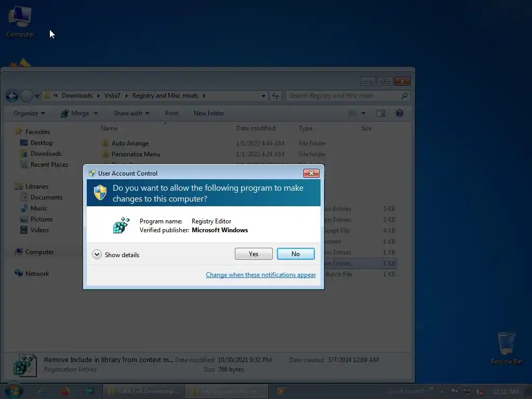Image resolution: width=532 pixels, height=399 pixels.
Task: Click the Windows Start orb
Action: pyautogui.click(x=13, y=391)
